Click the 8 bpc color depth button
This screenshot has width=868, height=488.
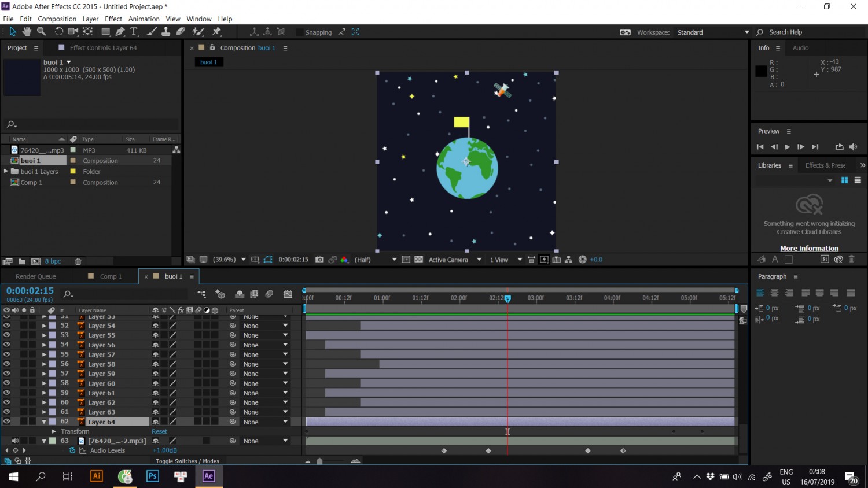click(x=53, y=261)
